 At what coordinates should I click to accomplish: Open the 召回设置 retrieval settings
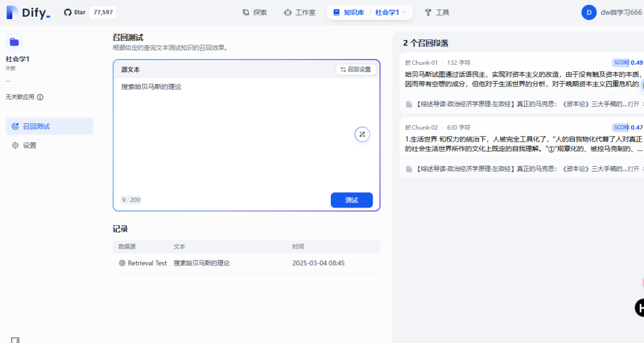pos(356,70)
